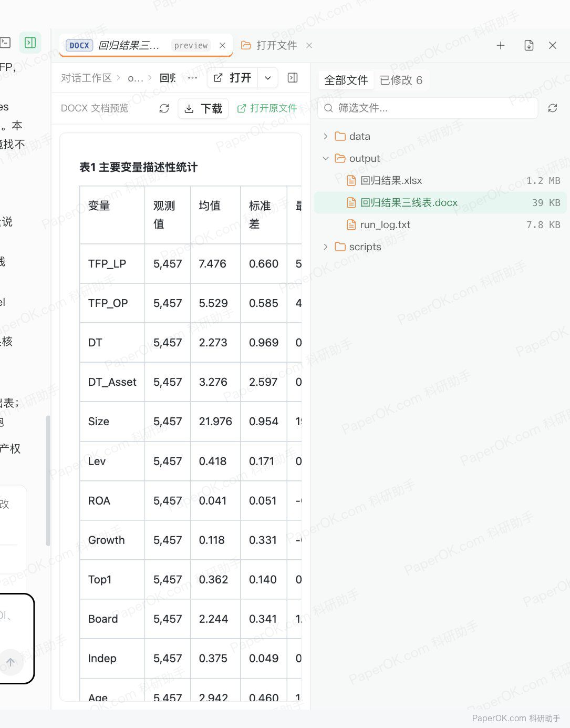Add a new tab with plus icon
This screenshot has width=570, height=728.
pyautogui.click(x=501, y=45)
